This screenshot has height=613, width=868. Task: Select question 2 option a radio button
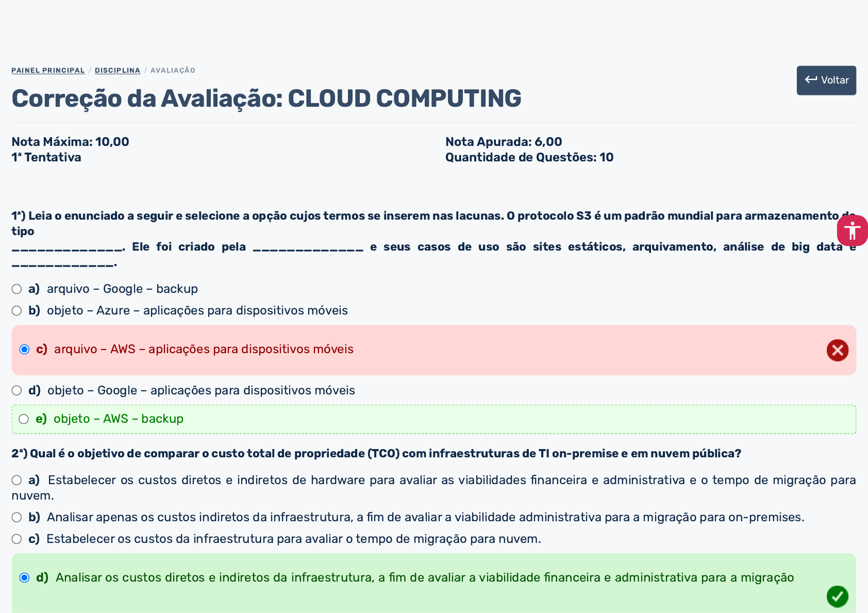click(17, 481)
